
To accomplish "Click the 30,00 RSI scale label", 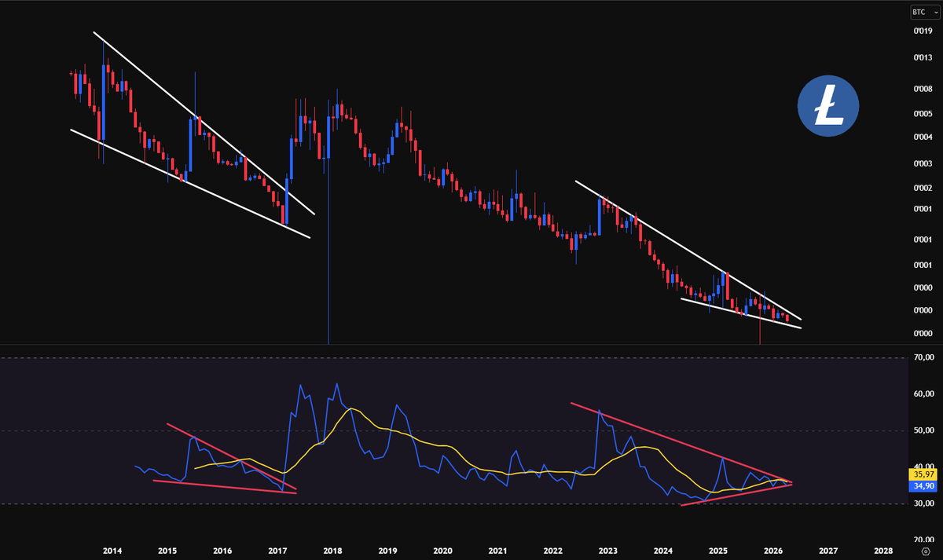I will [923, 503].
